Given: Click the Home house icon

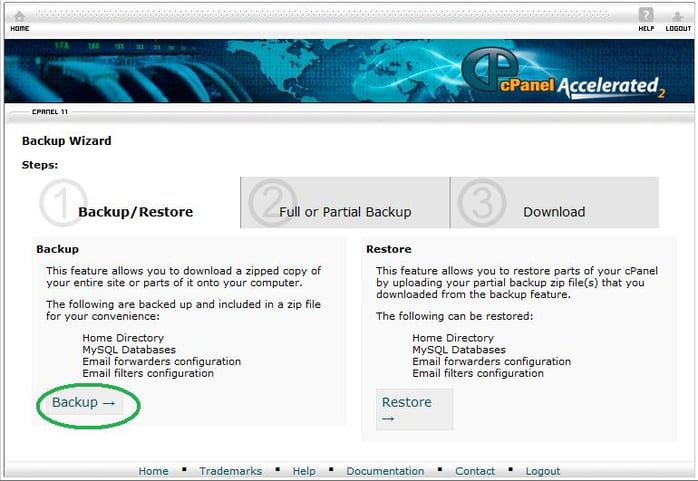Looking at the screenshot, I should point(19,16).
